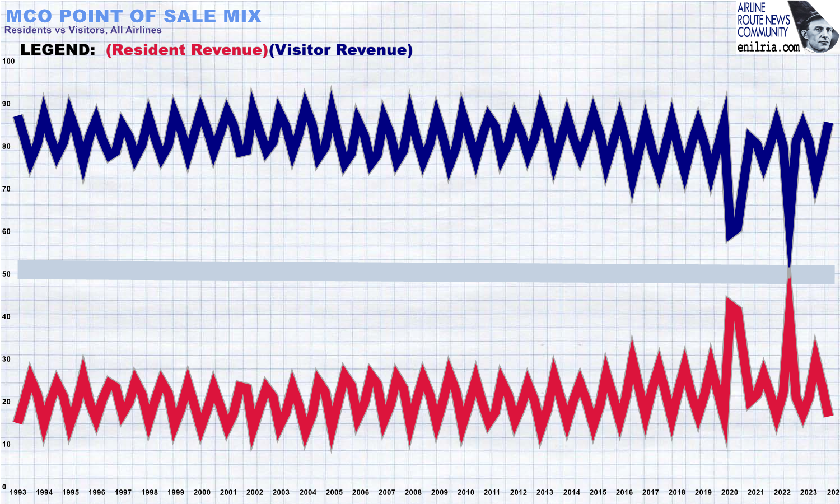Select the 2021 year label on the axis
The image size is (840, 504).
pyautogui.click(x=756, y=492)
